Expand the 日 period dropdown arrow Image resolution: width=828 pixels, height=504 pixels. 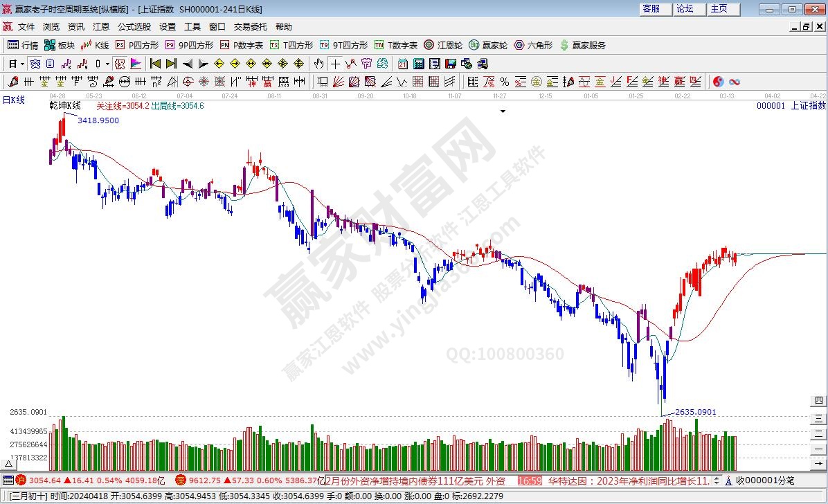pos(22,64)
